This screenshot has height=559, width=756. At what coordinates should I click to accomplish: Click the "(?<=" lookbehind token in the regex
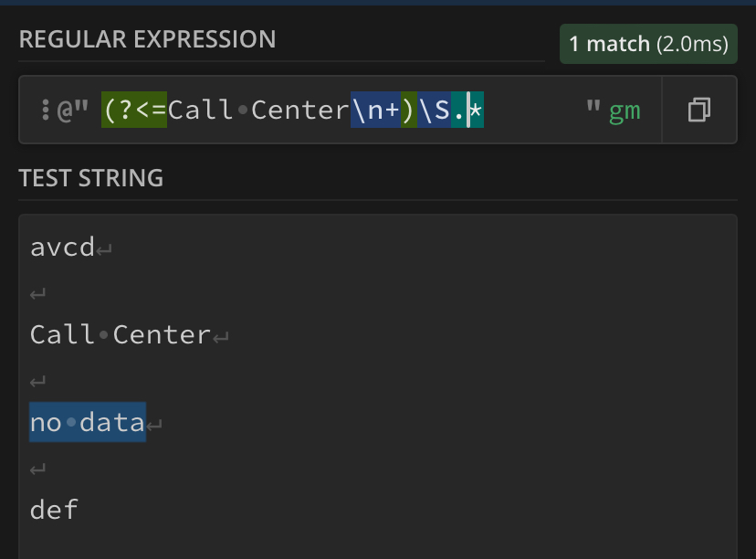134,111
